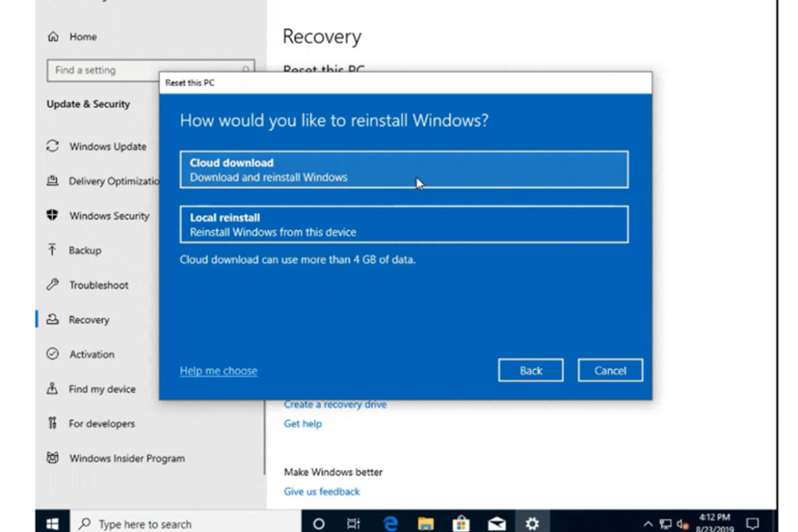This screenshot has width=798, height=532.
Task: Click the Find my device icon
Action: [x=53, y=389]
